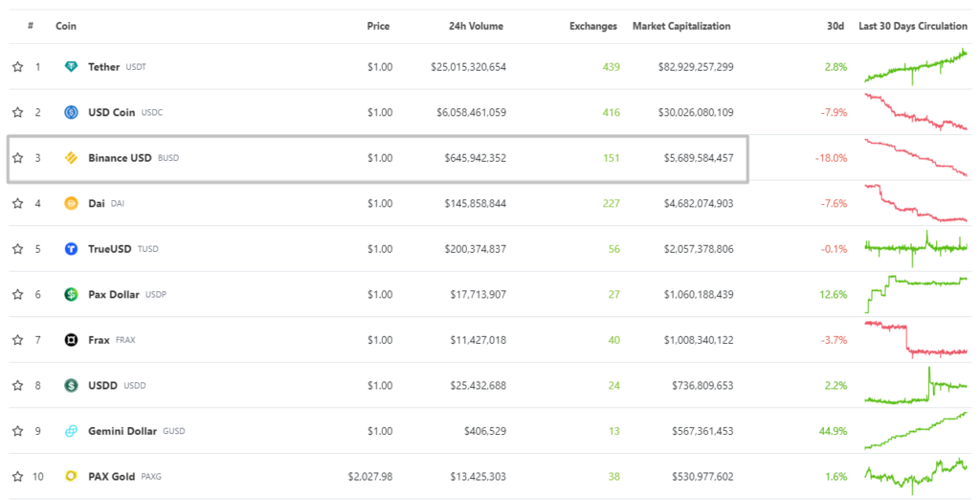Open the Tether coin page
Viewport: 980px width, 500px height.
click(x=103, y=67)
